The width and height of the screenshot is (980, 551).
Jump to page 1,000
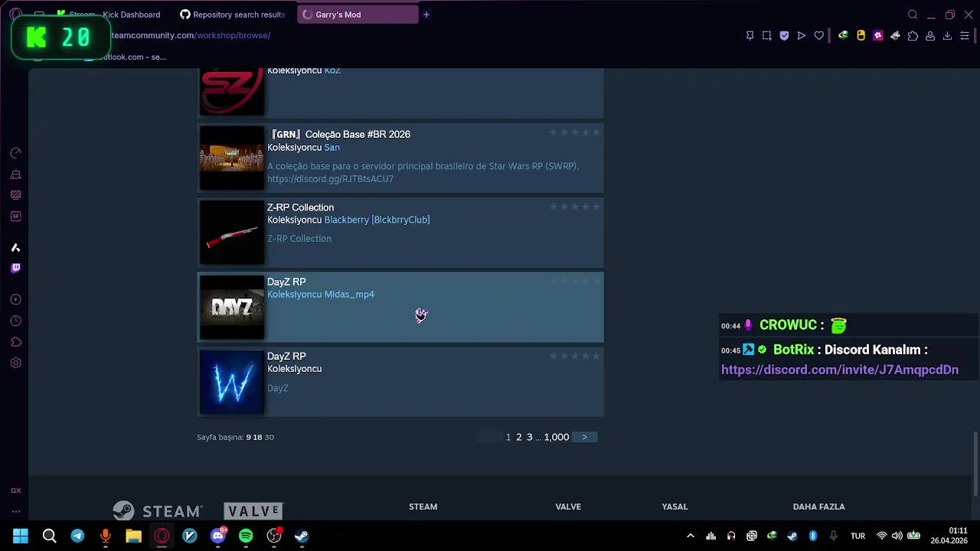(x=557, y=437)
